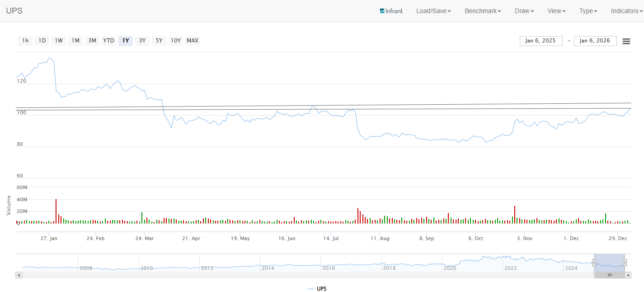Click the 11. Aug axis label

click(x=380, y=238)
